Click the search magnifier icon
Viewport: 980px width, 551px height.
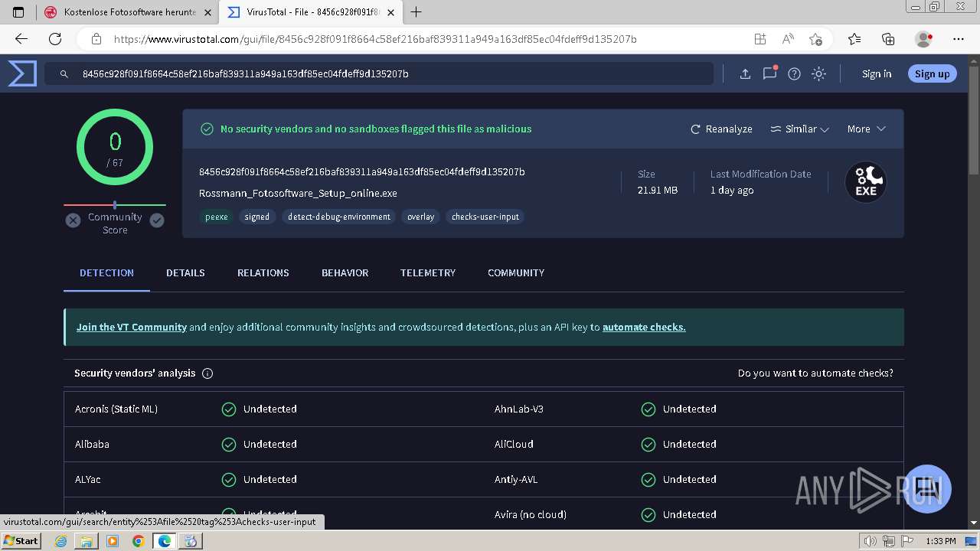[64, 73]
